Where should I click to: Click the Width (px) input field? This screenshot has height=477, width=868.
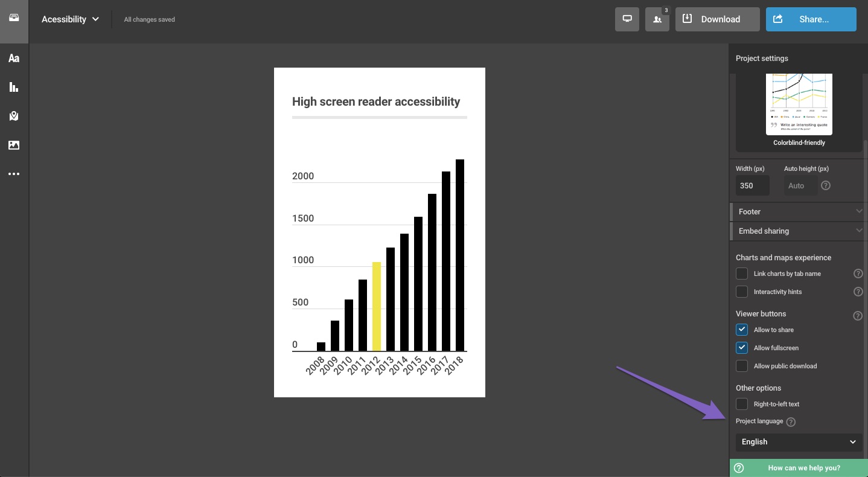(x=752, y=185)
